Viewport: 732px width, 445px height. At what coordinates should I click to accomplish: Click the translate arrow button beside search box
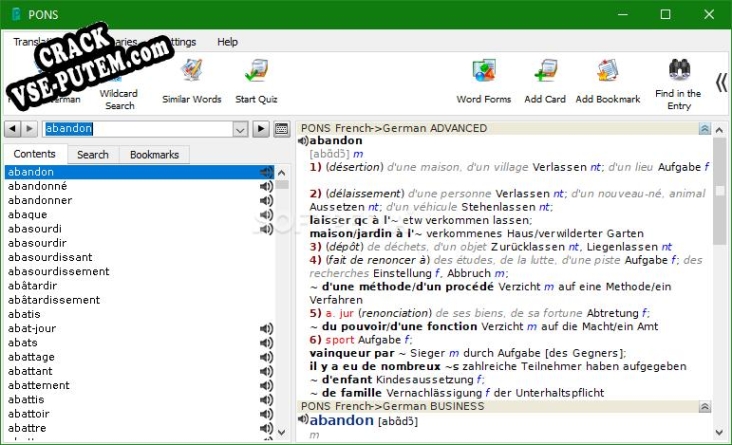pyautogui.click(x=260, y=129)
